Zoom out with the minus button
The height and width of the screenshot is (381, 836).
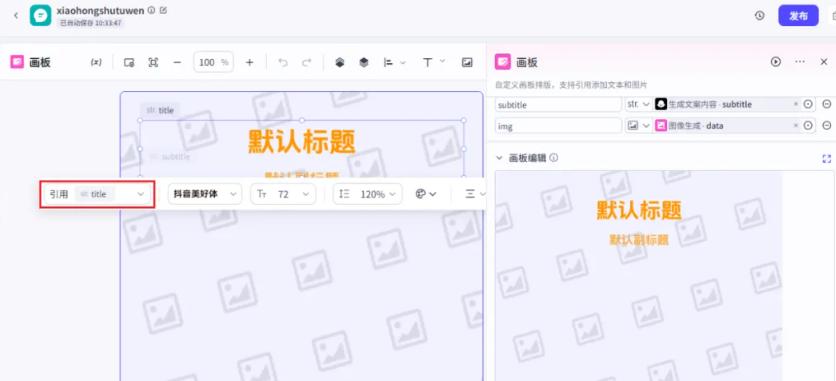178,62
